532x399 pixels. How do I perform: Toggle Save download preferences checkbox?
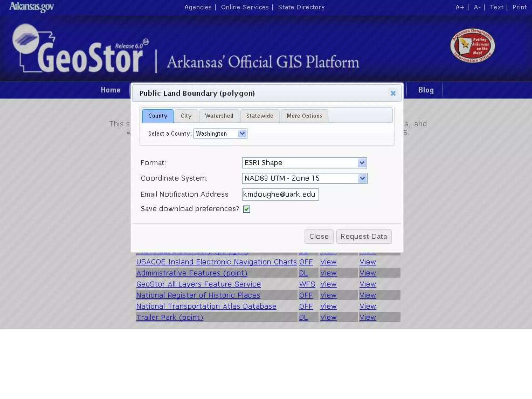(x=247, y=209)
